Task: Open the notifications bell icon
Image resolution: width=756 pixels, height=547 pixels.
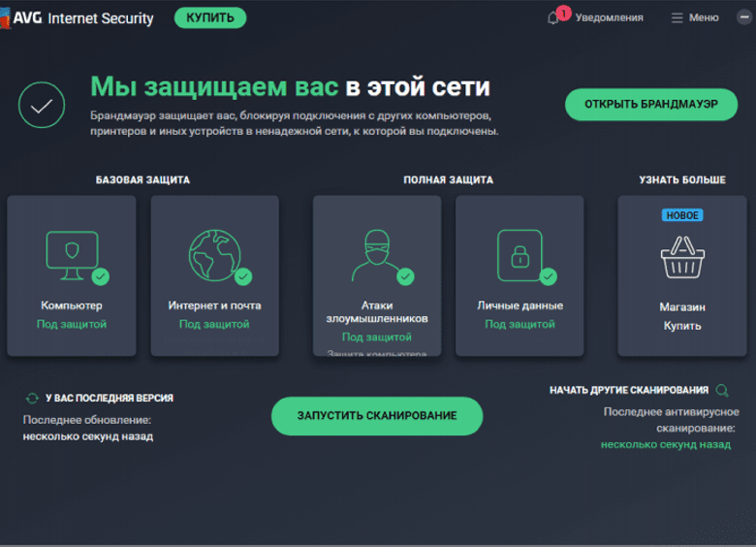Action: tap(553, 18)
